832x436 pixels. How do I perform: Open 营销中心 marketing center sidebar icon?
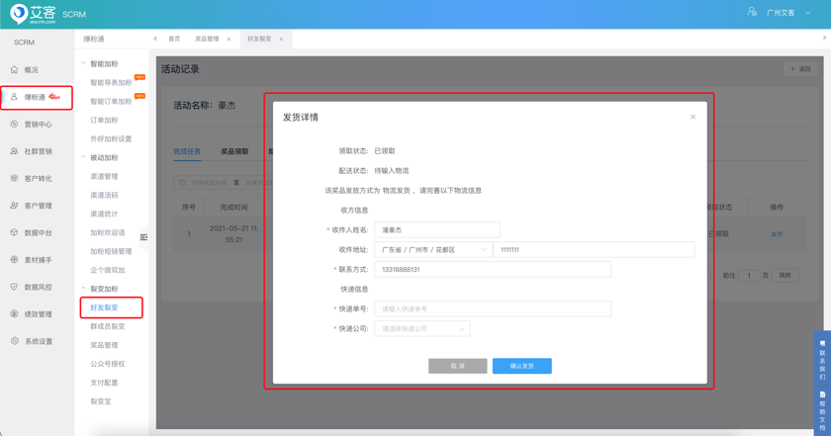[x=14, y=124]
